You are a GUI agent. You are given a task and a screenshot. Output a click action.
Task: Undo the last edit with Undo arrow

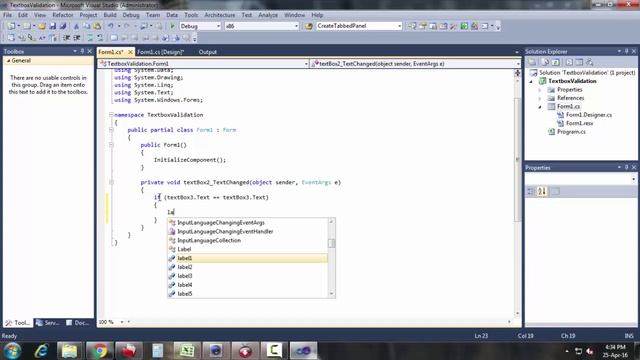111,26
